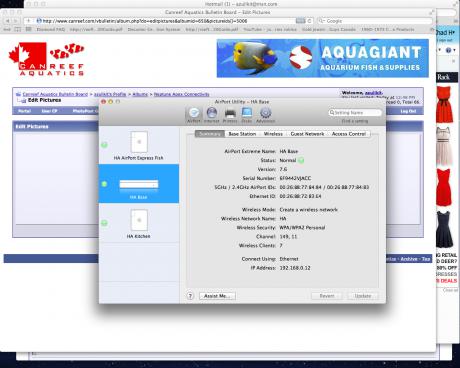Viewport: 460px width, 368px height.
Task: Click the Wireless Security WPA/WPA2 Personal value
Action: point(302,228)
